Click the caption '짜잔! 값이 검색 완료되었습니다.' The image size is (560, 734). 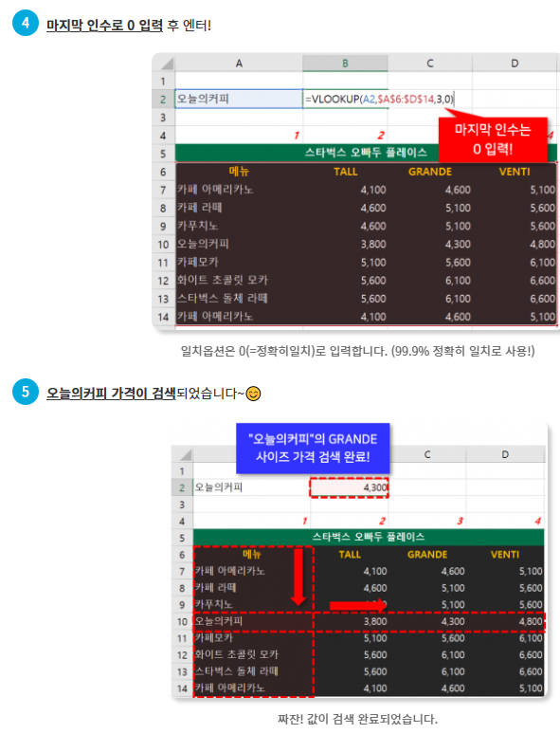click(357, 719)
